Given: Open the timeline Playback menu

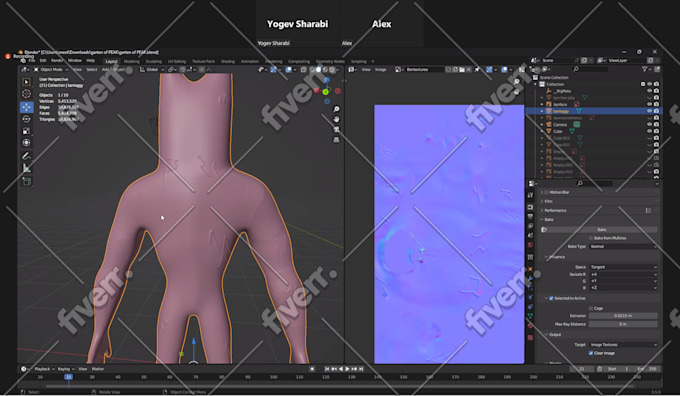Looking at the screenshot, I should (44, 369).
